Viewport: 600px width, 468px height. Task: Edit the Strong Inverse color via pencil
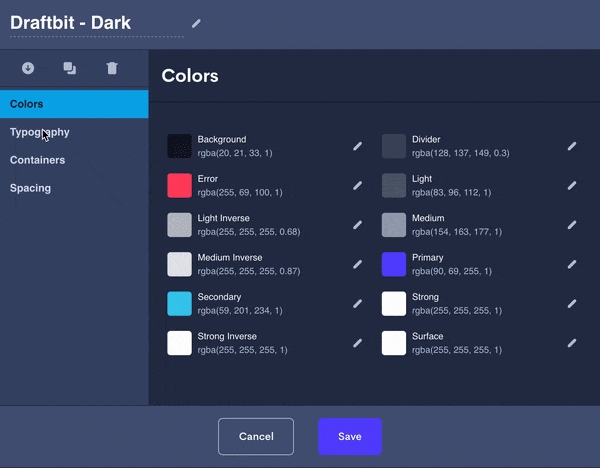357,343
